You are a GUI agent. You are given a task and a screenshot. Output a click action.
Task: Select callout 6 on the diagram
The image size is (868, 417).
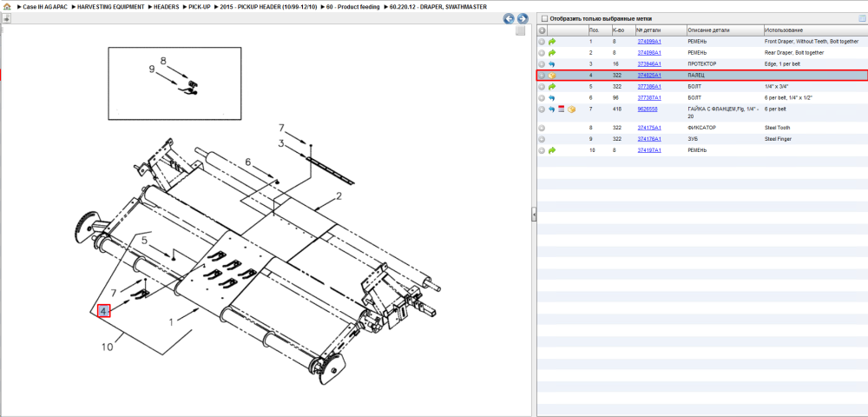(248, 162)
